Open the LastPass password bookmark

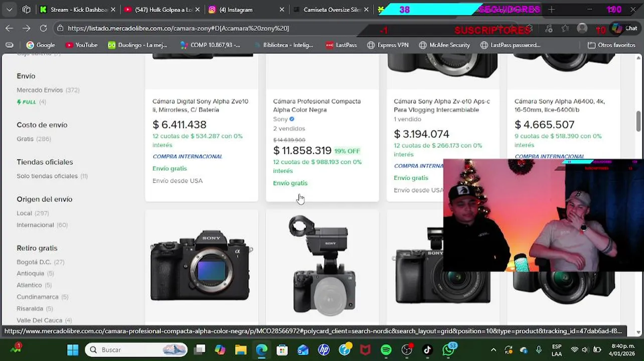(510, 45)
